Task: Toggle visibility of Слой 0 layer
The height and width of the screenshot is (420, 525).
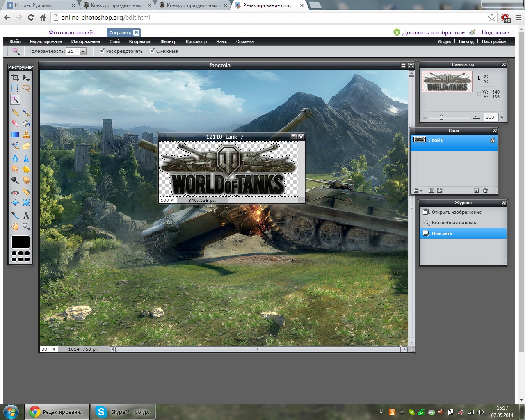Action: pyautogui.click(x=493, y=140)
